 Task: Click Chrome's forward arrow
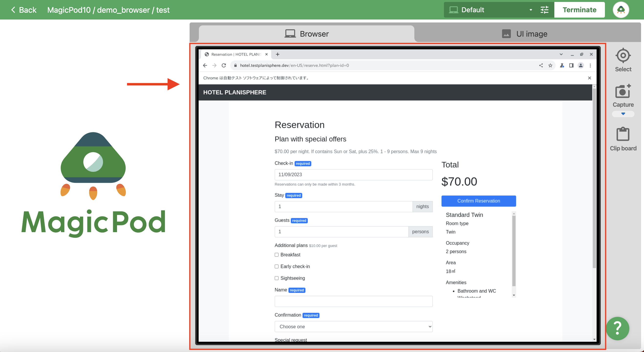pyautogui.click(x=214, y=65)
